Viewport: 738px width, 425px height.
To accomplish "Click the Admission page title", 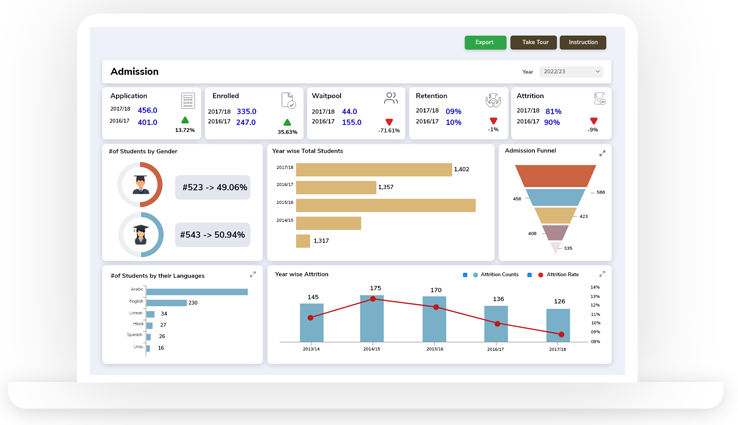I will click(134, 72).
